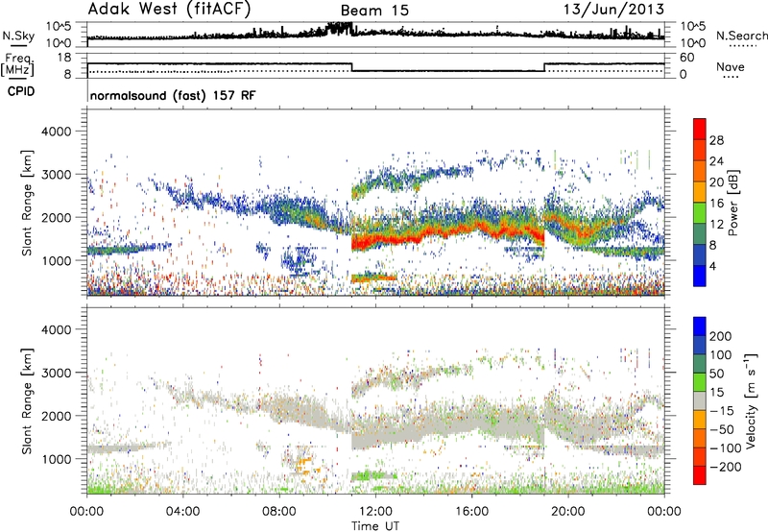Click the 'CPID' row label
The image size is (768, 532).
[21, 91]
